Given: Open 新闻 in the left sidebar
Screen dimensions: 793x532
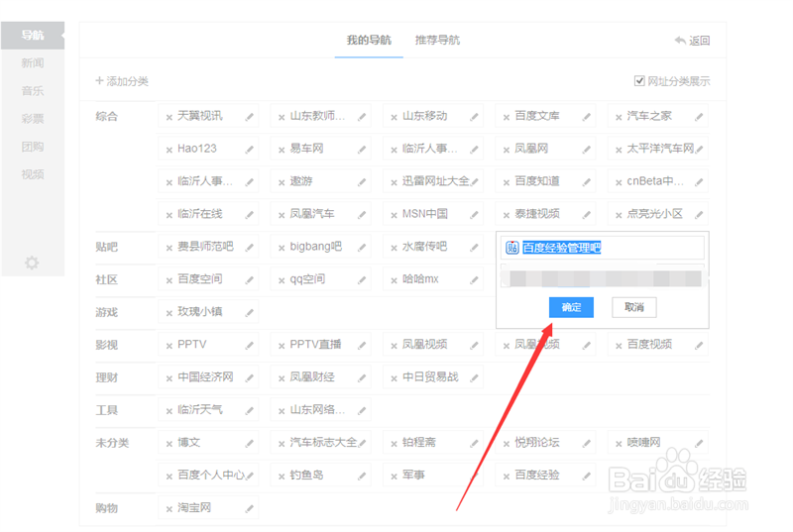Looking at the screenshot, I should point(33,63).
